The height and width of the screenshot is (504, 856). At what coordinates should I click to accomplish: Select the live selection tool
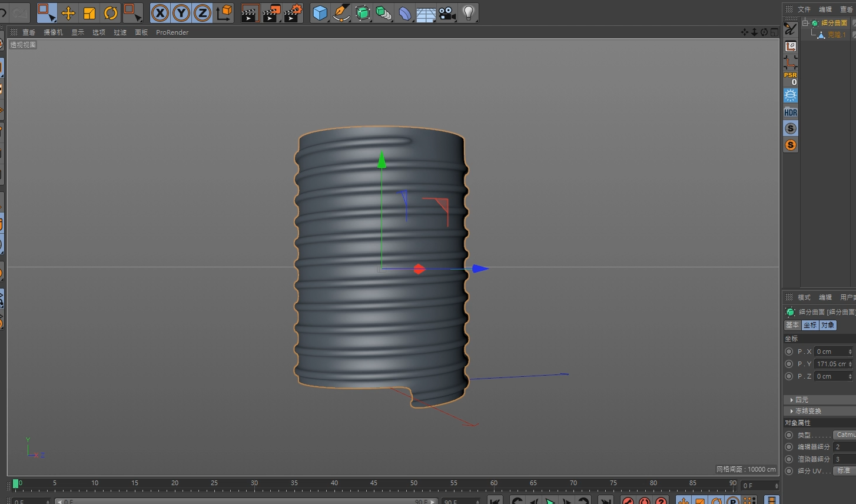(x=47, y=12)
